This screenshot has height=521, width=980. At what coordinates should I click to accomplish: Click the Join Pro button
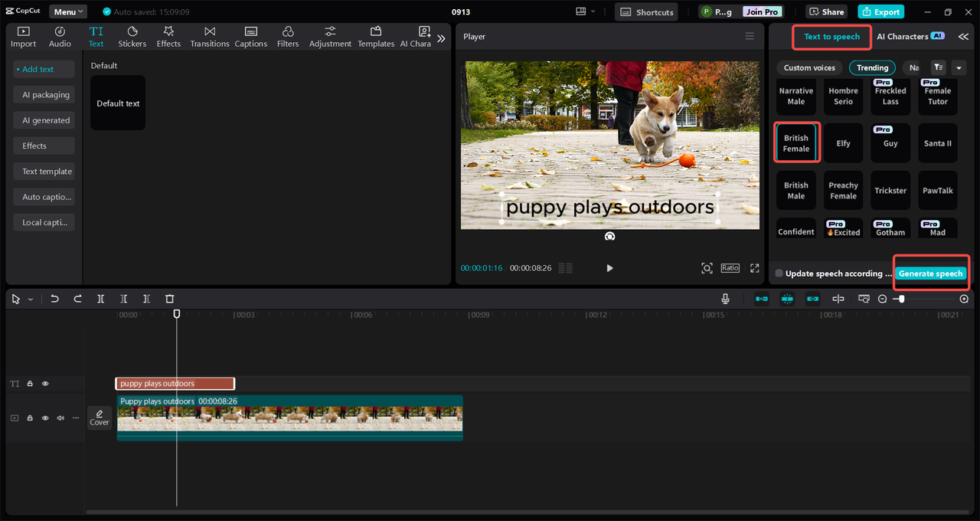click(x=763, y=11)
